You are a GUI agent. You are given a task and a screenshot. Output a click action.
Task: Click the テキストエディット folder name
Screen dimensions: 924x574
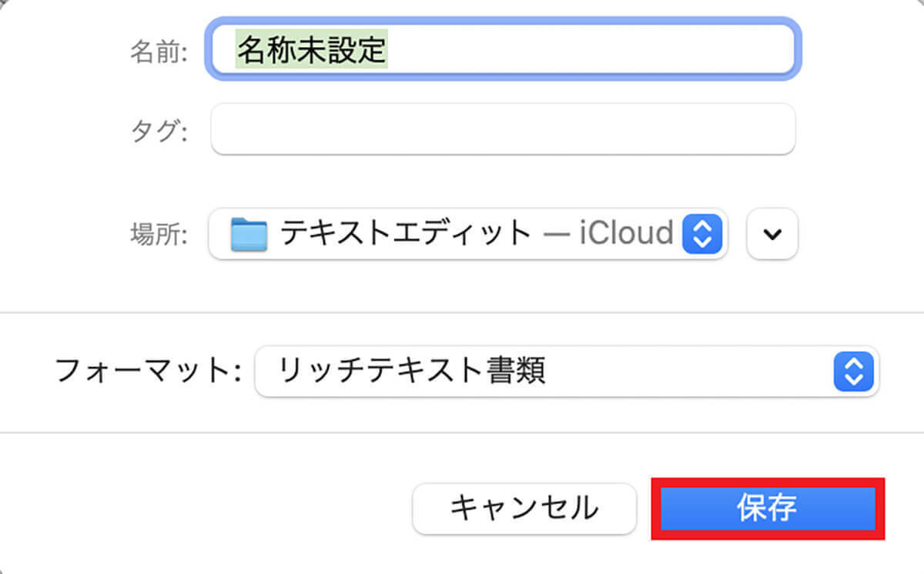tap(406, 233)
